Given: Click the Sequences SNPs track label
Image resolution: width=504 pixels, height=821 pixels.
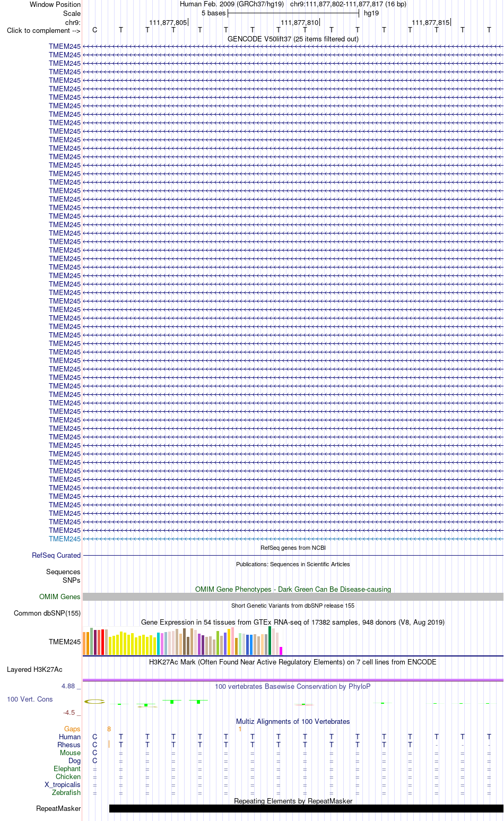Looking at the screenshot, I should click(63, 576).
